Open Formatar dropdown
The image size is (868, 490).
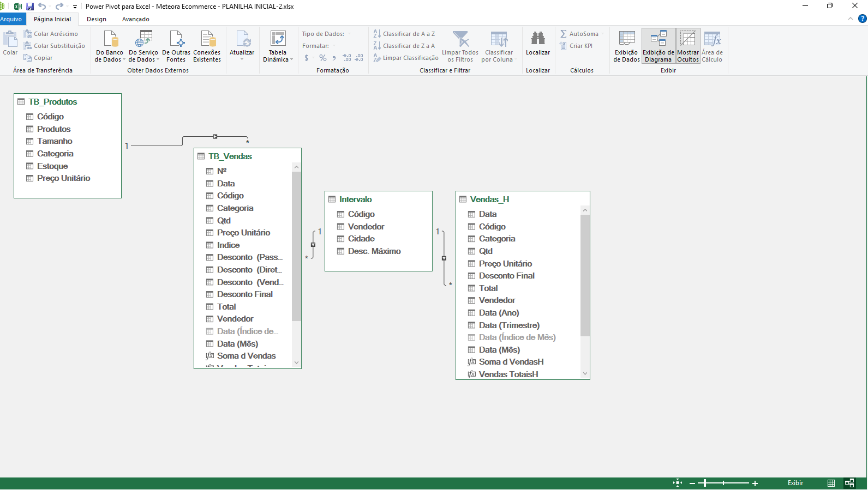pyautogui.click(x=319, y=46)
